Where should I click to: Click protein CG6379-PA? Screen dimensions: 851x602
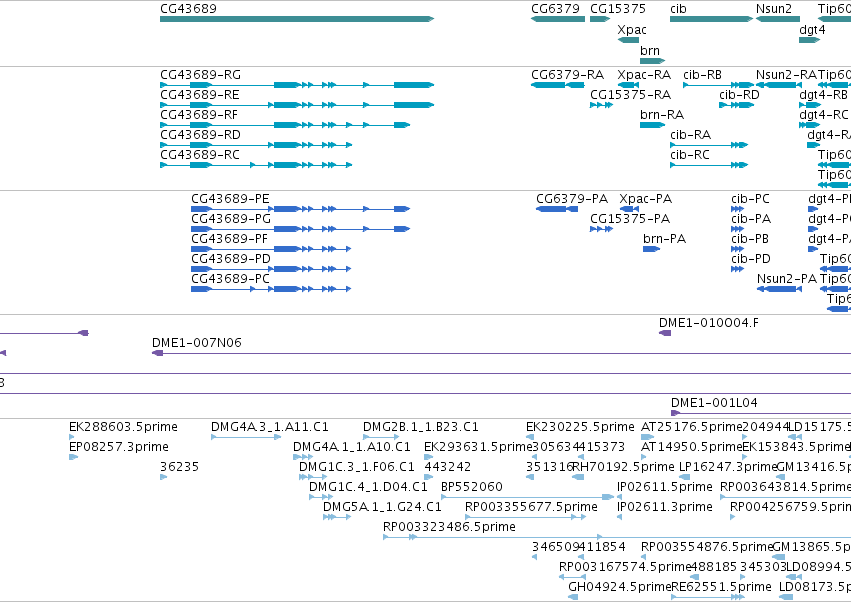(557, 209)
